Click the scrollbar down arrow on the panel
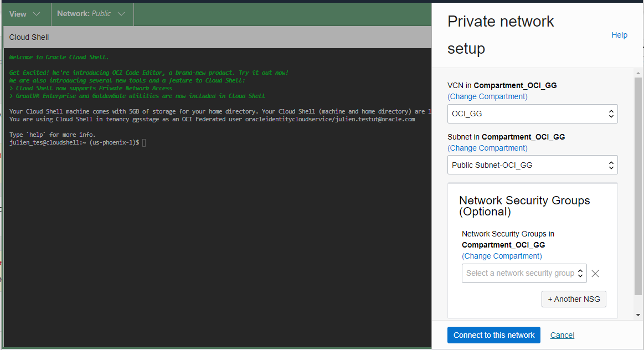644x350 pixels. point(637,314)
